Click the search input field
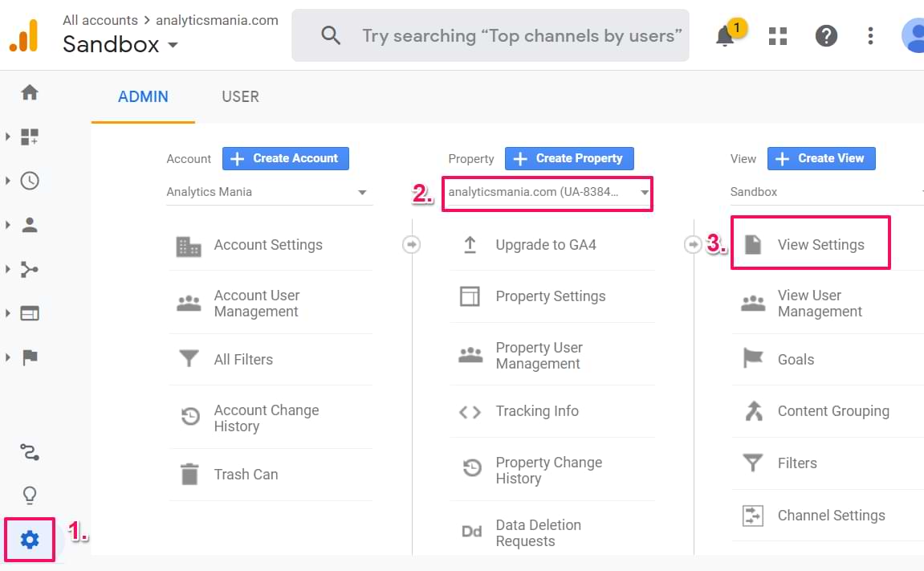 coord(522,35)
